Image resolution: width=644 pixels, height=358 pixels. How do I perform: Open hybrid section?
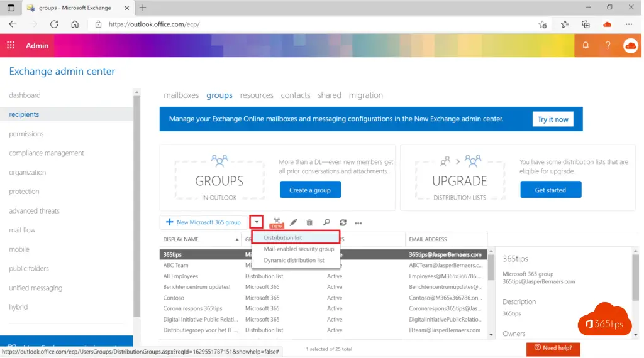pos(18,308)
